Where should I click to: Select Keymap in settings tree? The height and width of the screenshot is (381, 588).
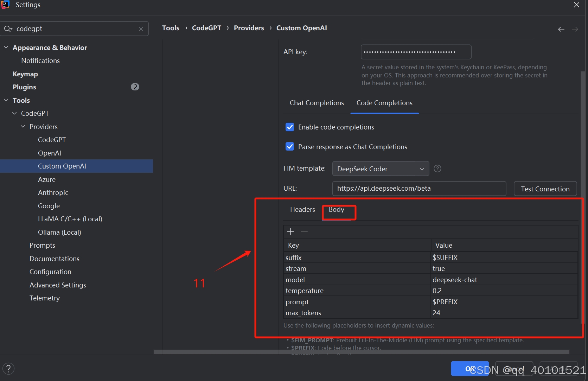tap(25, 74)
